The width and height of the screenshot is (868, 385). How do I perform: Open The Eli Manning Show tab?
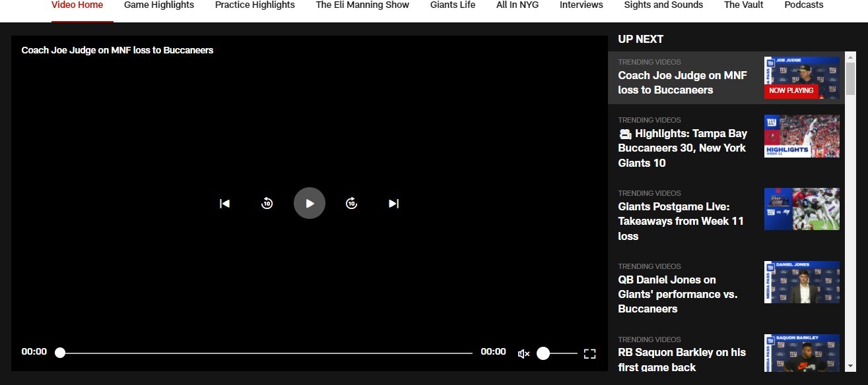pyautogui.click(x=362, y=5)
